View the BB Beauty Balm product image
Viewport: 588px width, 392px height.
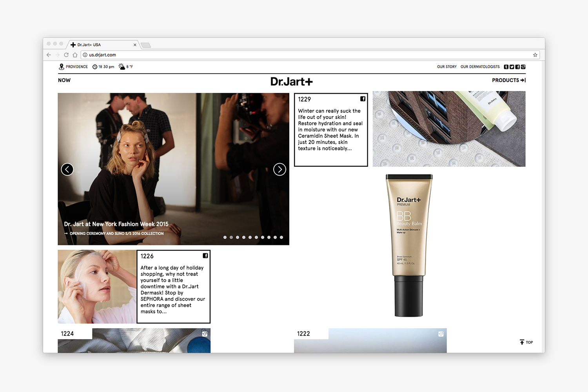pos(409,245)
